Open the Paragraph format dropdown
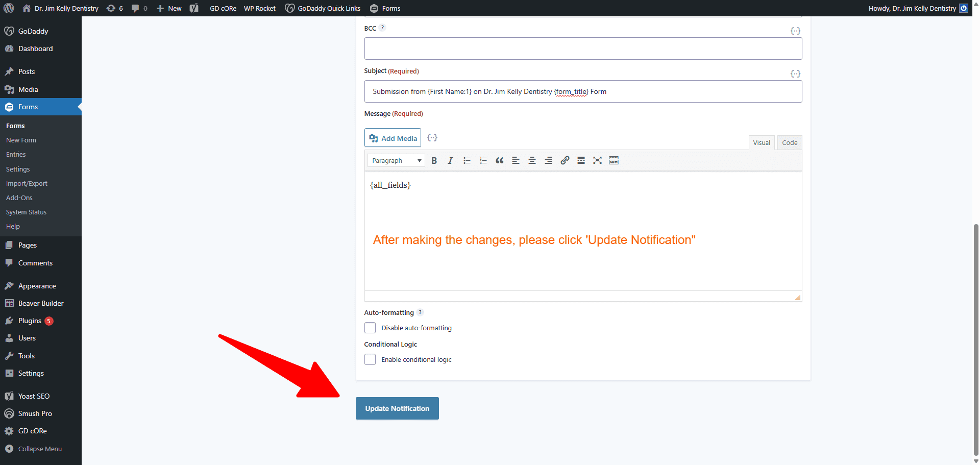 point(396,160)
